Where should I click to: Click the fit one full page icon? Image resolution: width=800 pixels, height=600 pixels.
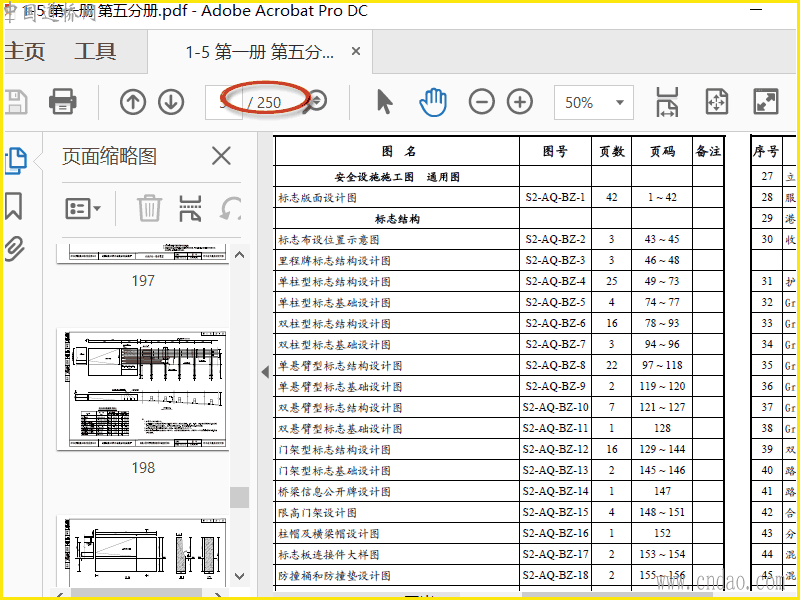717,102
